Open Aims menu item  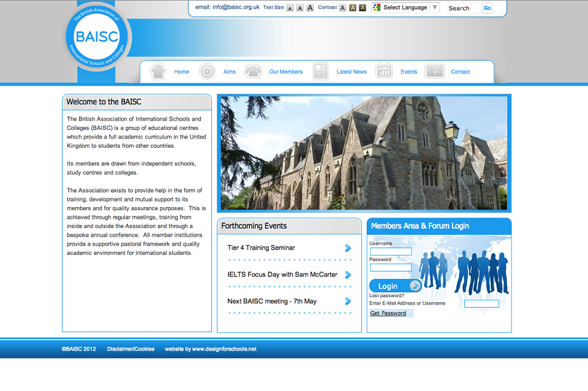(x=230, y=72)
